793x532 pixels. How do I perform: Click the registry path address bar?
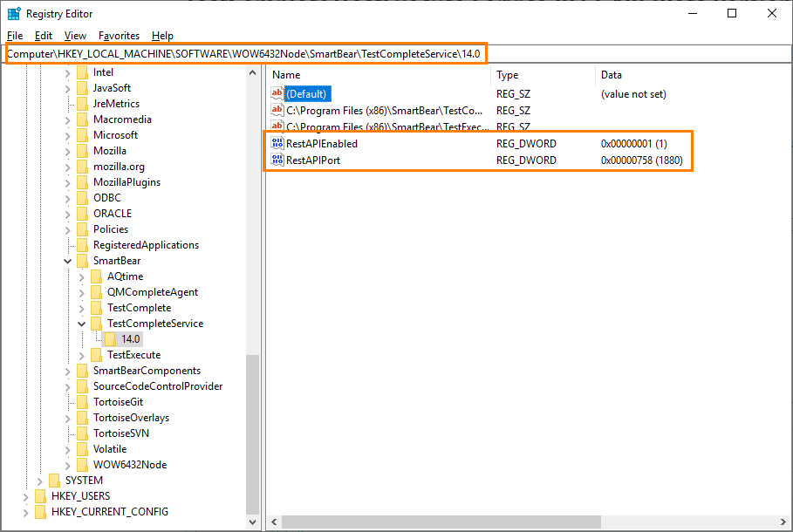click(244, 53)
